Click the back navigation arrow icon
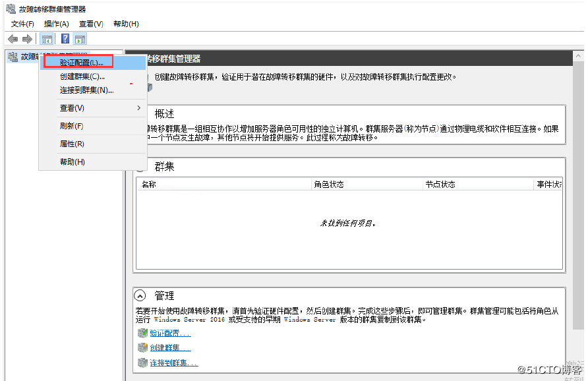Image resolution: width=588 pixels, height=381 pixels. (12, 38)
